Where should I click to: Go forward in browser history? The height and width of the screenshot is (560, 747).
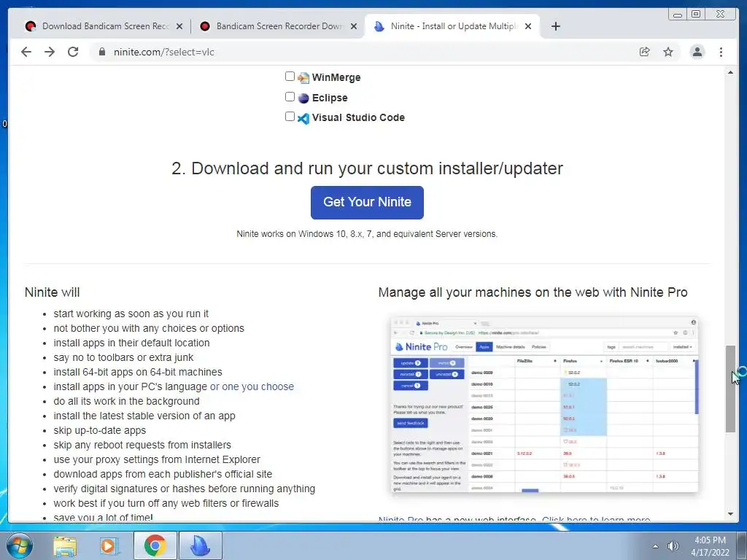50,52
